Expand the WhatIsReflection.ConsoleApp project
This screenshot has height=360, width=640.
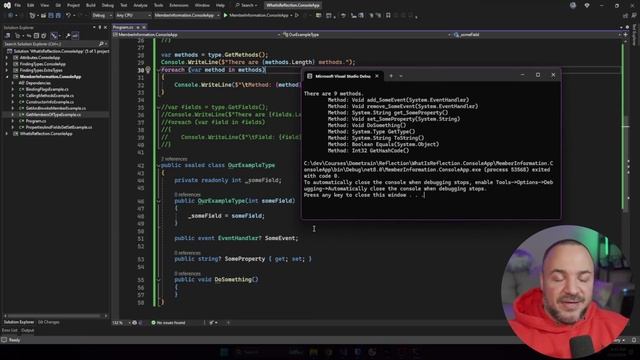[7, 133]
